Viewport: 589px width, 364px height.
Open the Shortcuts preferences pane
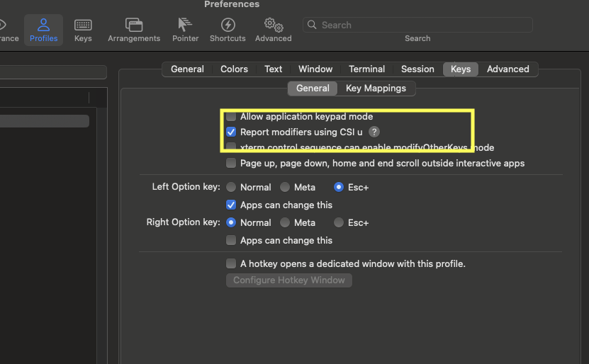click(228, 30)
